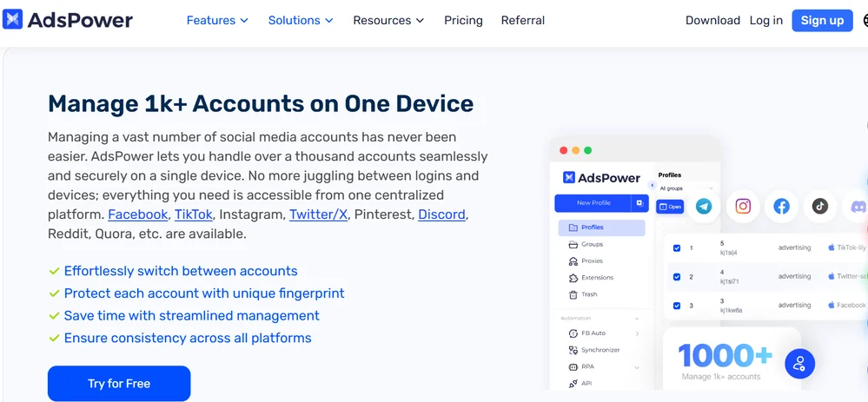868x402 pixels.
Task: Click the AdsPower logo in the header
Action: [x=68, y=20]
